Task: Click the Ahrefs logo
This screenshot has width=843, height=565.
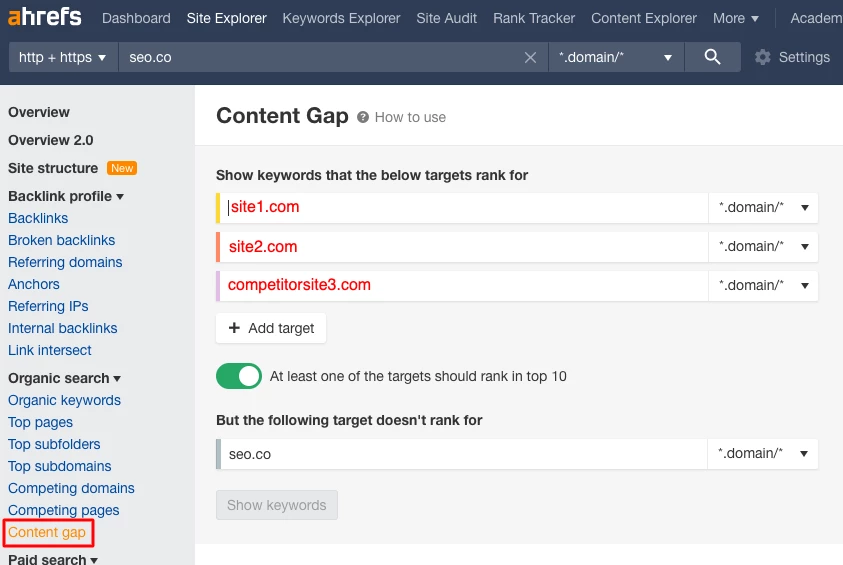Action: pyautogui.click(x=45, y=17)
